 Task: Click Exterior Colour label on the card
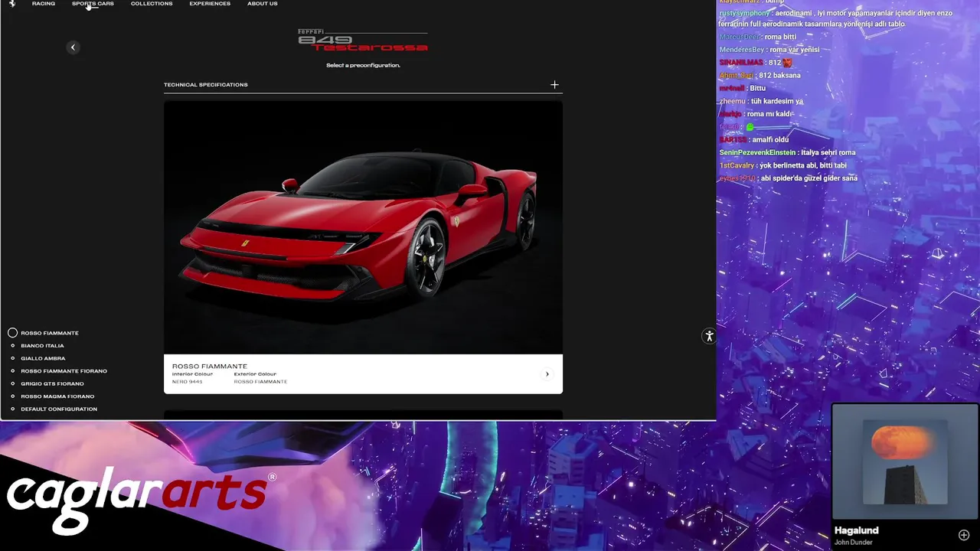(x=255, y=374)
